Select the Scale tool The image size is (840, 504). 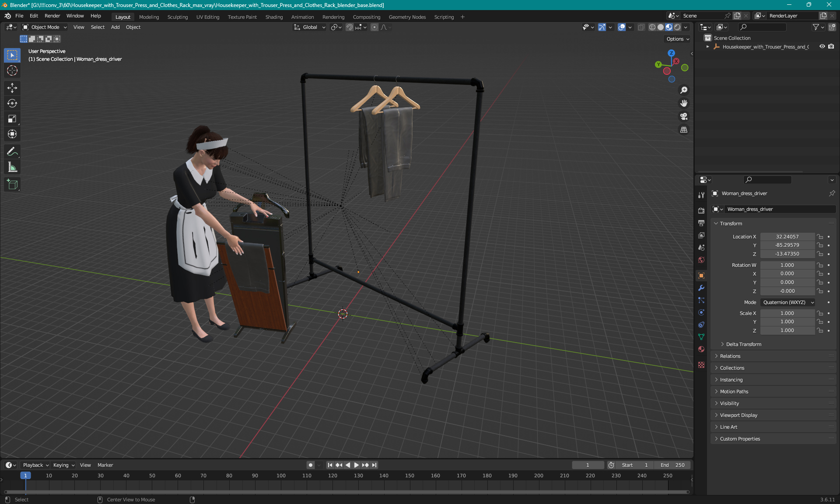click(x=12, y=119)
